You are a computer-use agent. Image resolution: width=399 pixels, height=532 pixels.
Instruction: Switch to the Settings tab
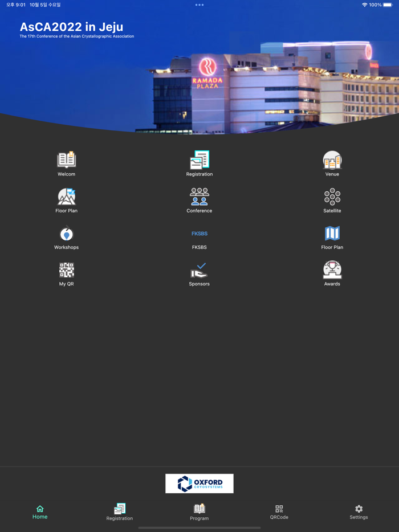359,512
